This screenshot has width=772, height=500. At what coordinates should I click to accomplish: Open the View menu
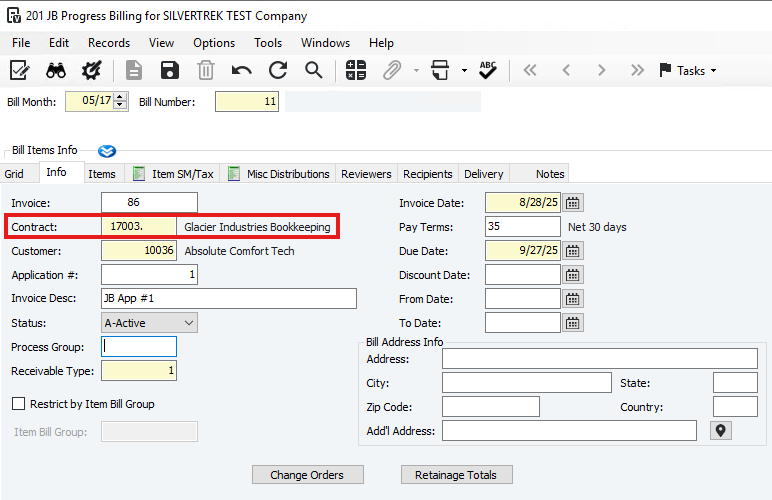coord(161,43)
